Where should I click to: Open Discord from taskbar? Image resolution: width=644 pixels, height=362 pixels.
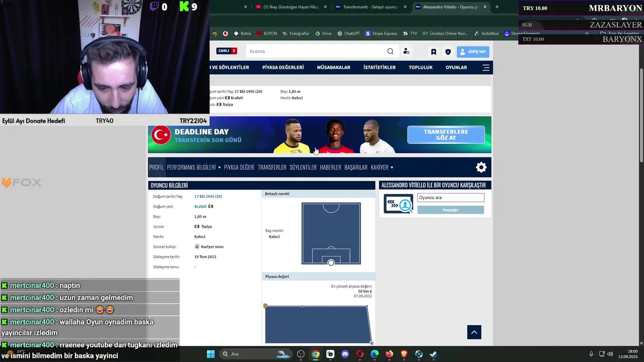[x=345, y=354]
